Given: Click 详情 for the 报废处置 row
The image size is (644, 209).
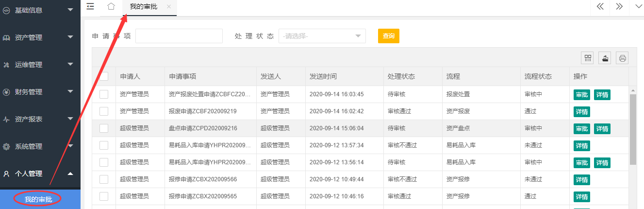Looking at the screenshot, I should 602,95.
